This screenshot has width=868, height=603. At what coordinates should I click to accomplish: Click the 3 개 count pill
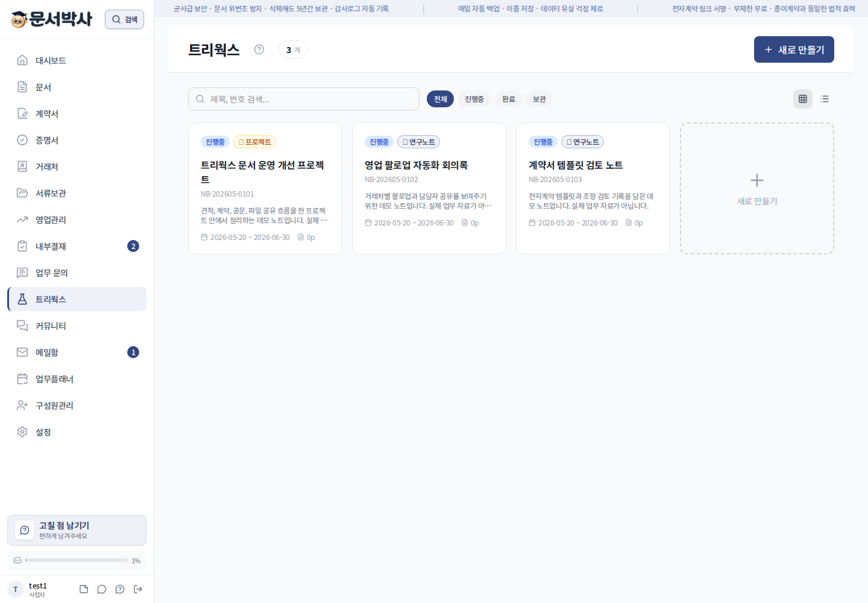point(293,49)
